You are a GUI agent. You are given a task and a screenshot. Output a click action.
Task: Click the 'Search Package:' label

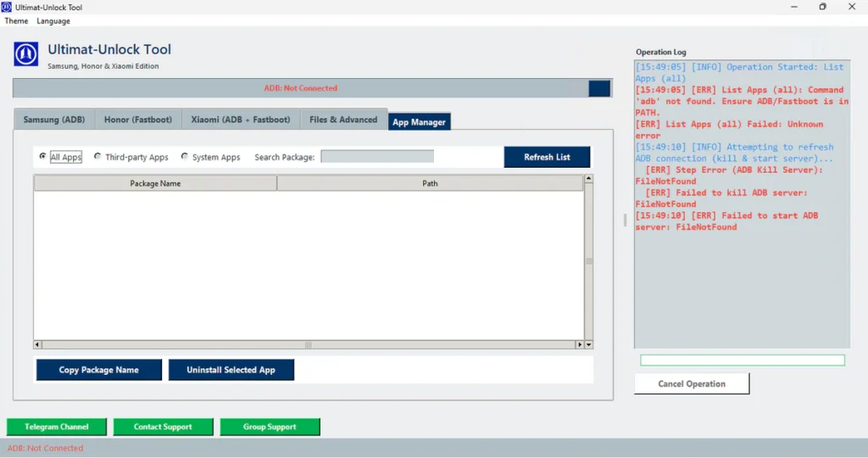(x=285, y=157)
